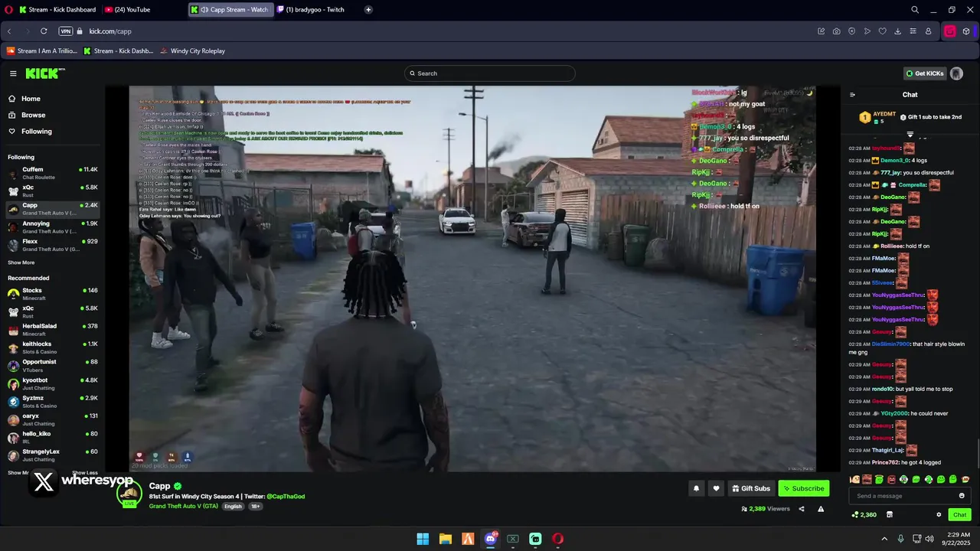This screenshot has width=980, height=551.
Task: Mute the Capp Stream tab audio icon
Action: pos(204,10)
